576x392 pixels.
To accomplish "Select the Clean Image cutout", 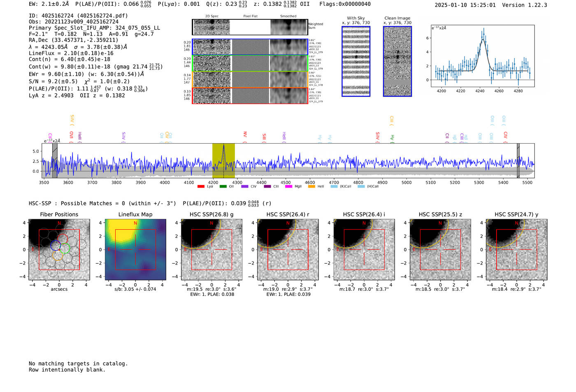I will pyautogui.click(x=397, y=61).
